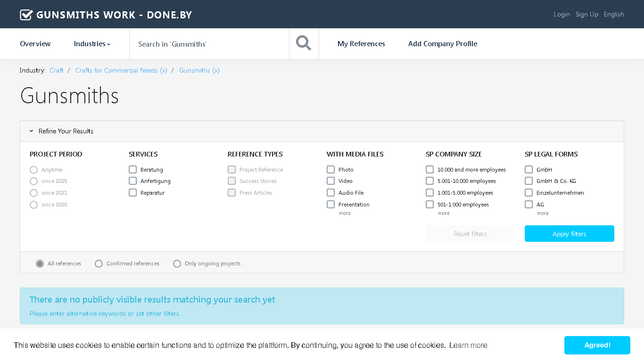The width and height of the screenshot is (644, 362).
Task: Show more SP company size options
Action: click(444, 214)
